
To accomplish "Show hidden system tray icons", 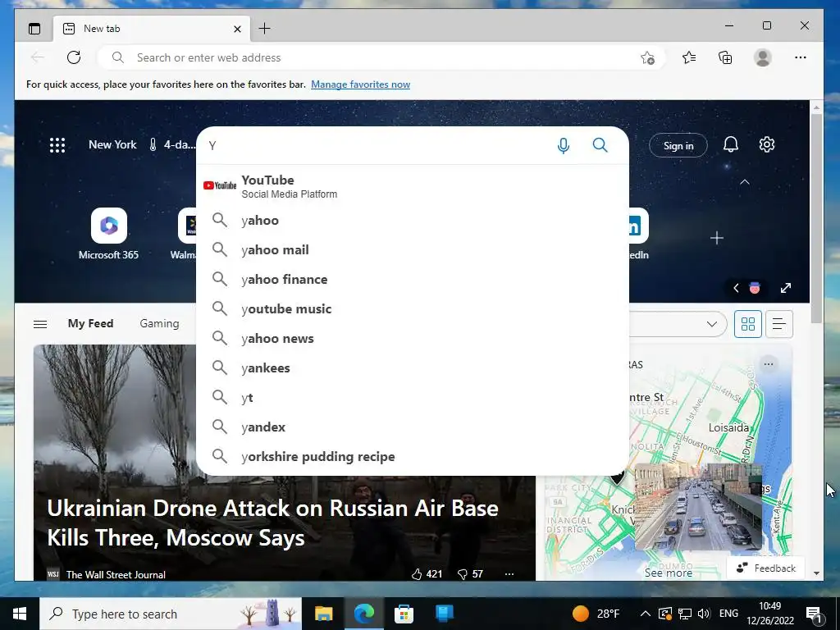I will coord(646,614).
